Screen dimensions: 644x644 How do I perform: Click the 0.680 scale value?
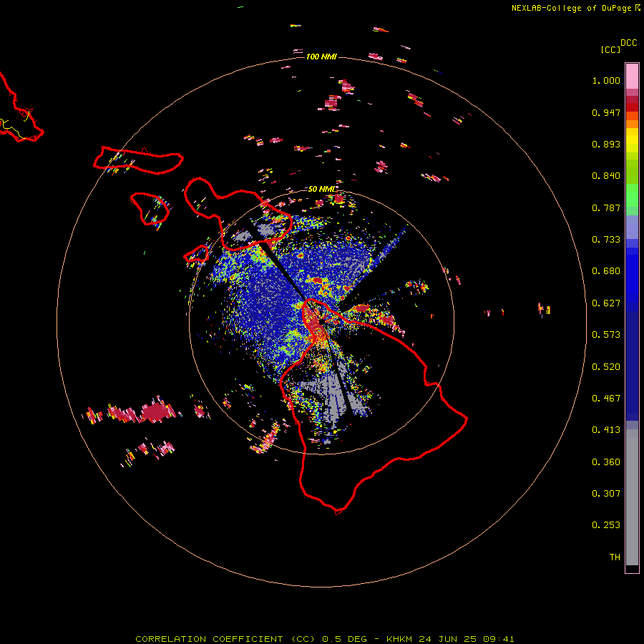606,271
